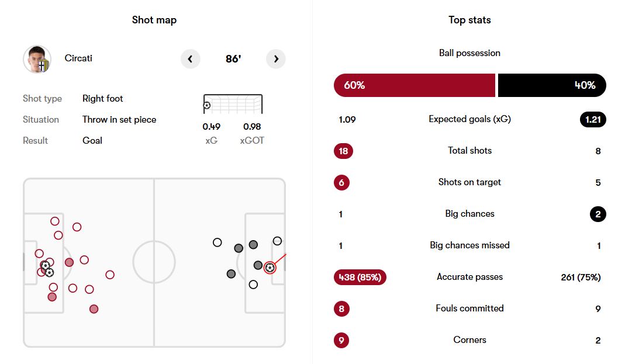Go to the previous shot with left chevron
This screenshot has width=625, height=364.
[x=190, y=58]
